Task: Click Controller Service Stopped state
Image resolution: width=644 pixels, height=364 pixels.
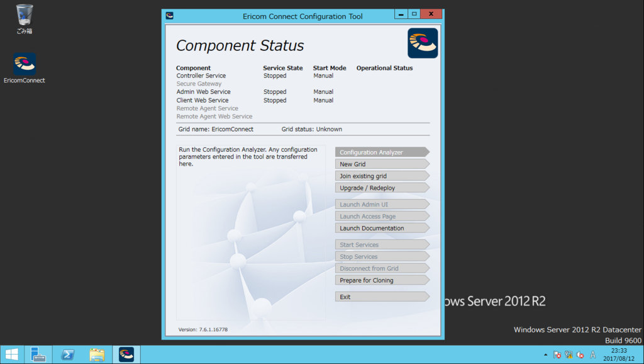Action: [275, 76]
